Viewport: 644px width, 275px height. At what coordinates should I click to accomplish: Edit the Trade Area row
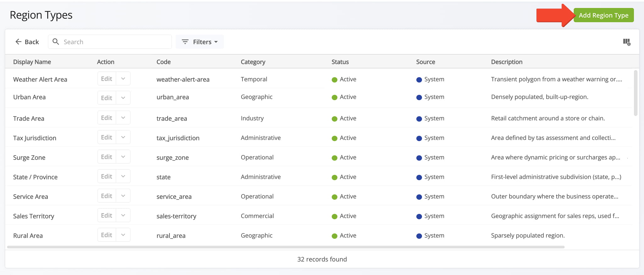pyautogui.click(x=107, y=117)
